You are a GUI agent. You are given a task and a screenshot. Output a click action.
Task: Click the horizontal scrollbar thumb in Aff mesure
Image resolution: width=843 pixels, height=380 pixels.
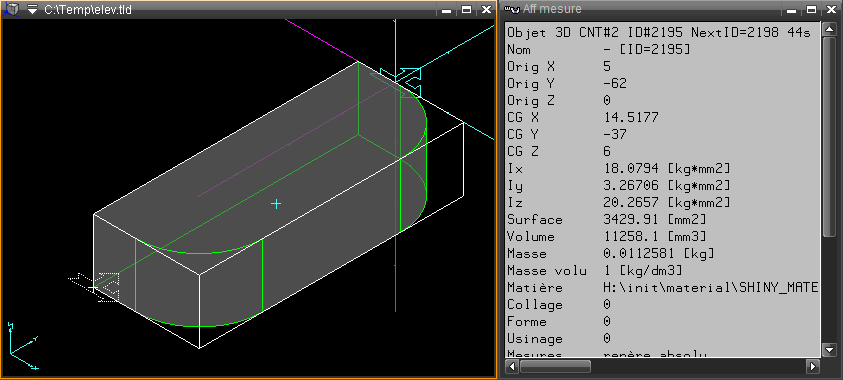coord(555,367)
